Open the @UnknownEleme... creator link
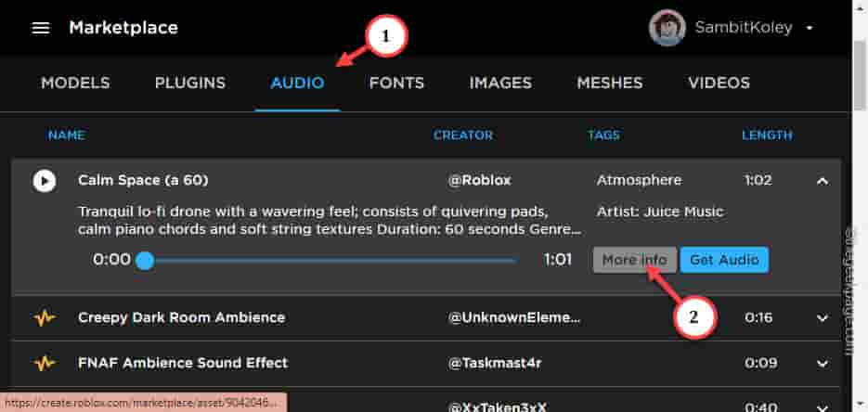The height and width of the screenshot is (412, 868). (x=513, y=318)
